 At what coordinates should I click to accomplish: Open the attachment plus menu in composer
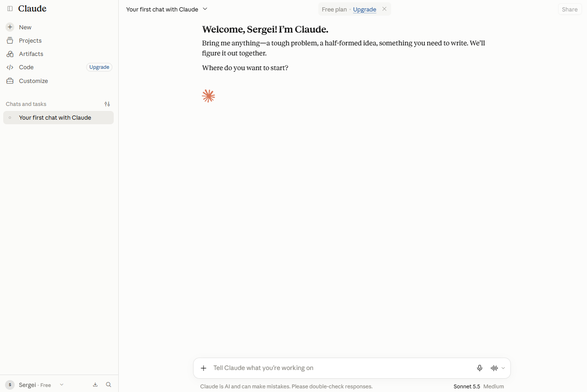[x=204, y=368]
